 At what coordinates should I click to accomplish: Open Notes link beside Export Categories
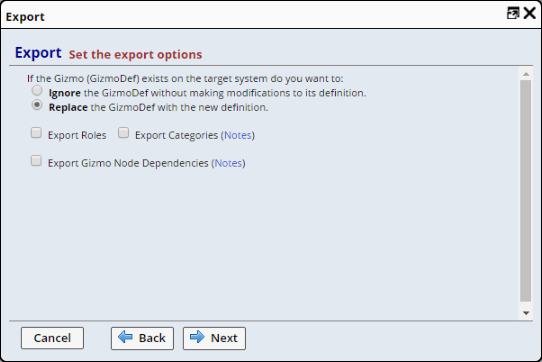pyautogui.click(x=238, y=135)
